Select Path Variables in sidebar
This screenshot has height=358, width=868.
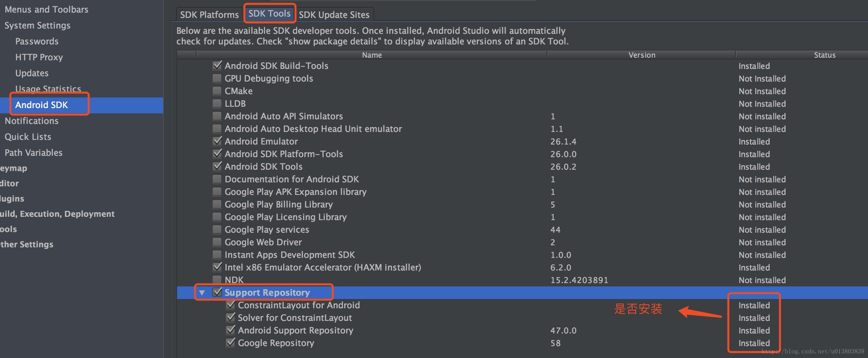(x=33, y=152)
